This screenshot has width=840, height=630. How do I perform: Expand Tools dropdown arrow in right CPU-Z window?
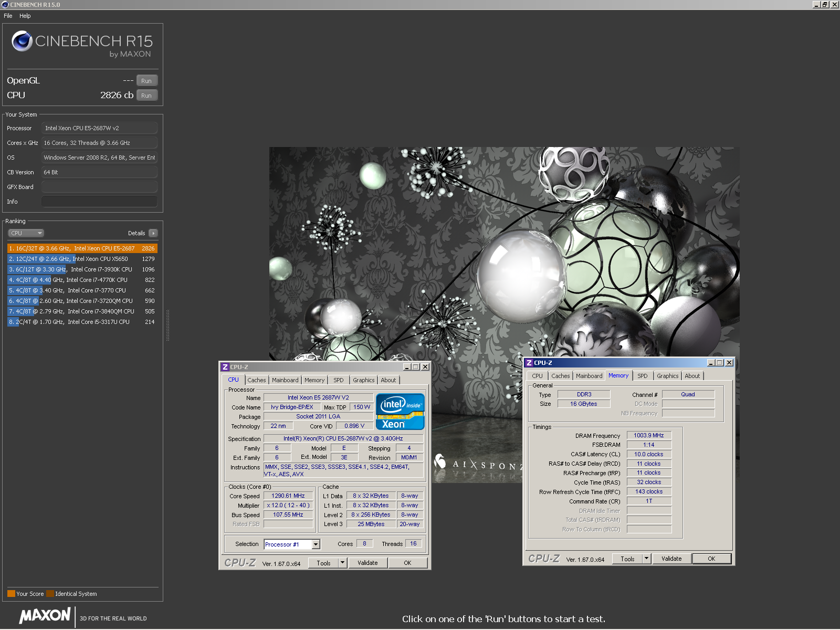tap(646, 559)
